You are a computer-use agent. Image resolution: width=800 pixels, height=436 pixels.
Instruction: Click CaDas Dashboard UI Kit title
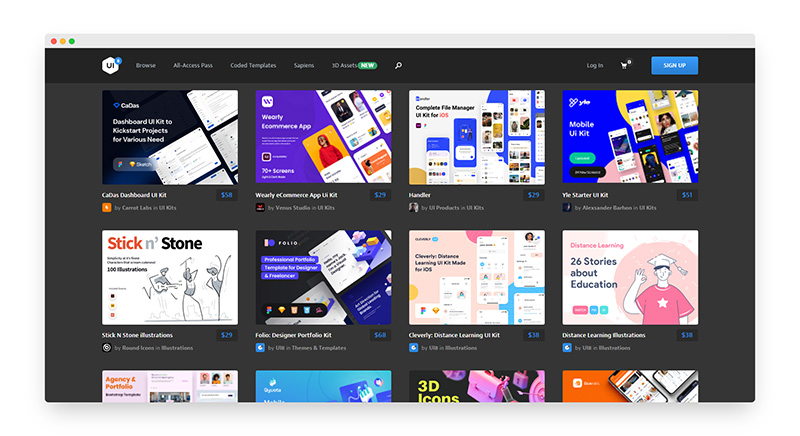[134, 195]
